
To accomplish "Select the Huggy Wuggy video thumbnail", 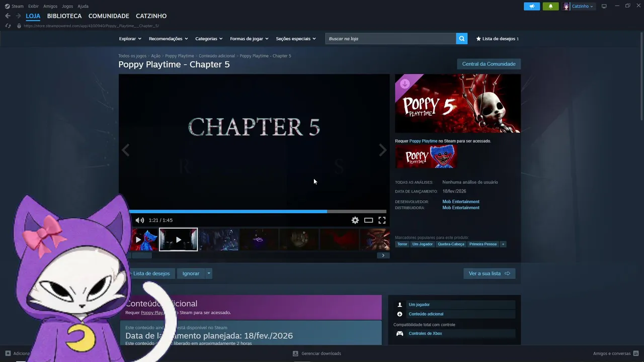I will coord(144,240).
